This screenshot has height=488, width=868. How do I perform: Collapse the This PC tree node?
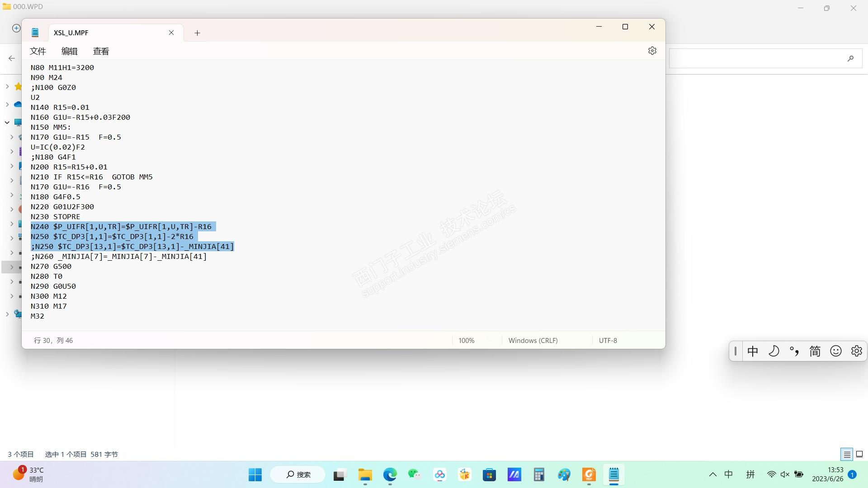[7, 122]
